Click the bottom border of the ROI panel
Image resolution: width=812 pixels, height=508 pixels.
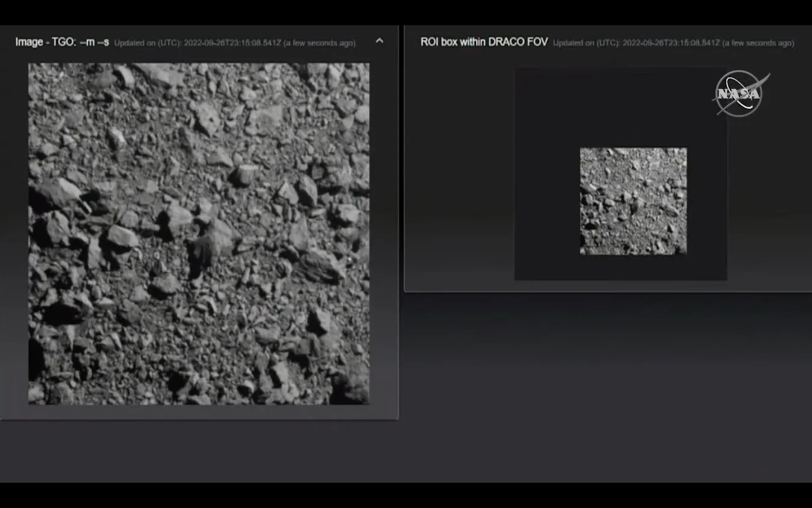607,291
